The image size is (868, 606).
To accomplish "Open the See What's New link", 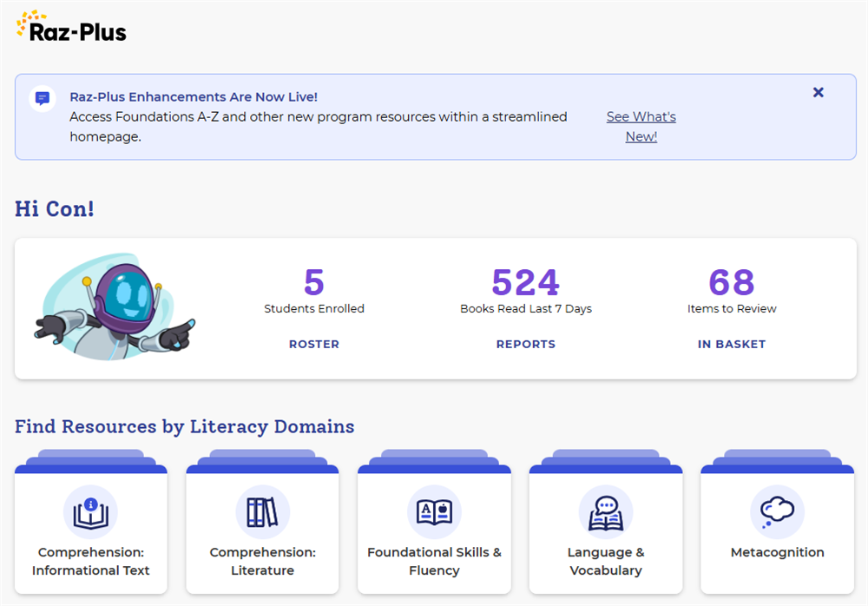I will [x=641, y=127].
